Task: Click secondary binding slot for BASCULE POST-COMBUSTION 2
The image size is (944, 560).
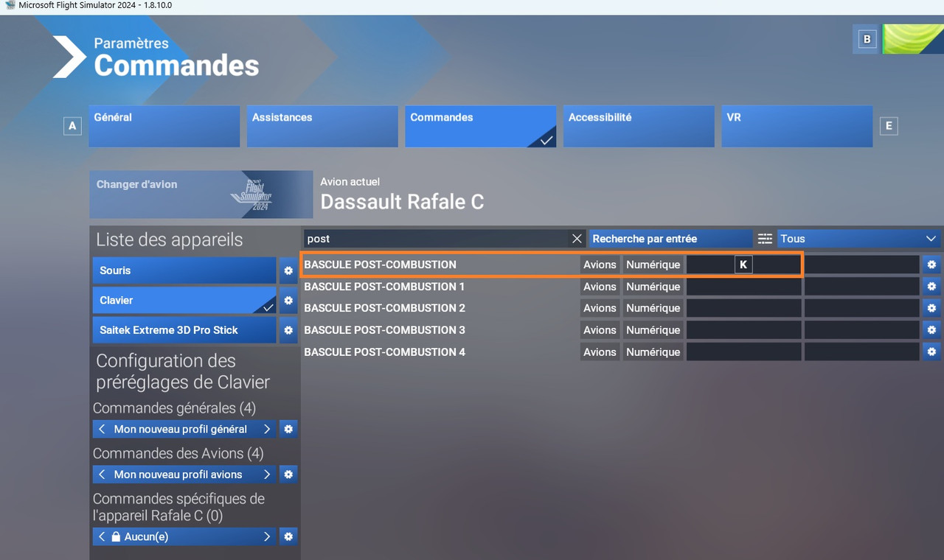Action: (x=861, y=308)
